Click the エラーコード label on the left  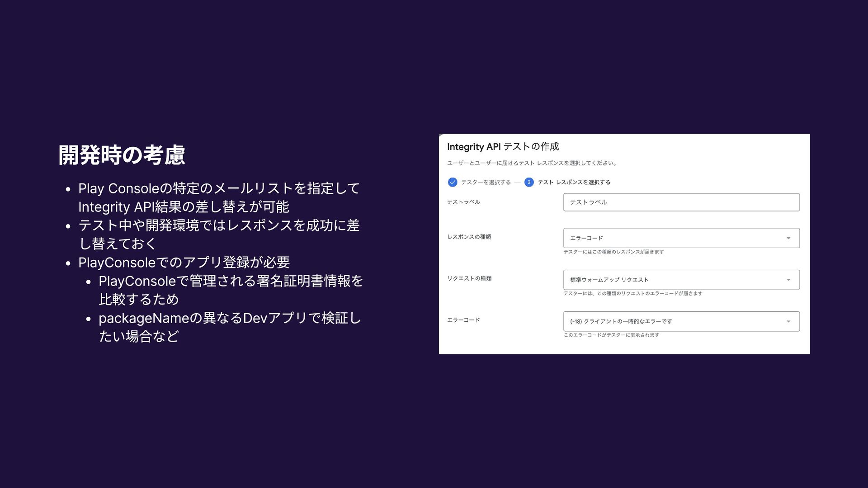(463, 320)
